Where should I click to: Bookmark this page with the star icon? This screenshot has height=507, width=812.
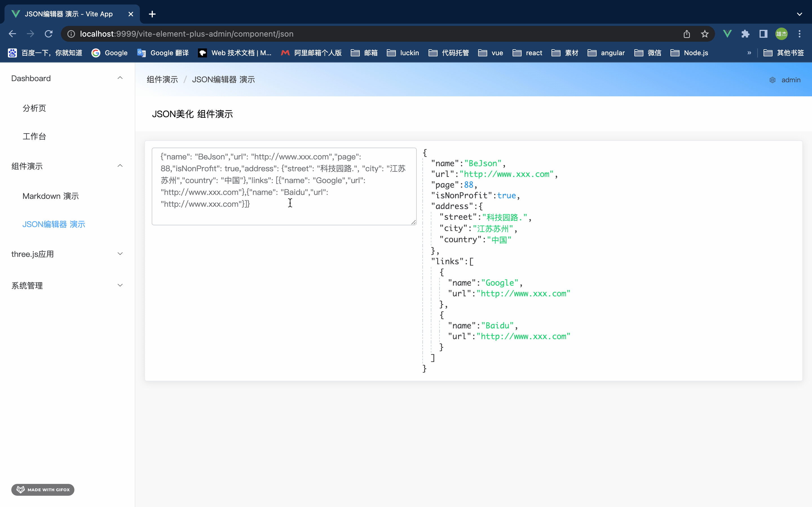[x=705, y=34]
